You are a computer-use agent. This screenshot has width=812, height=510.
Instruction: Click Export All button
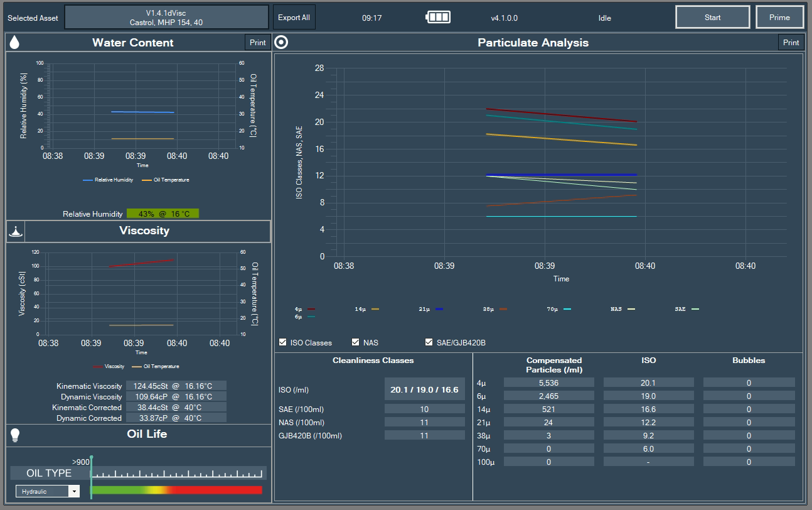[294, 18]
